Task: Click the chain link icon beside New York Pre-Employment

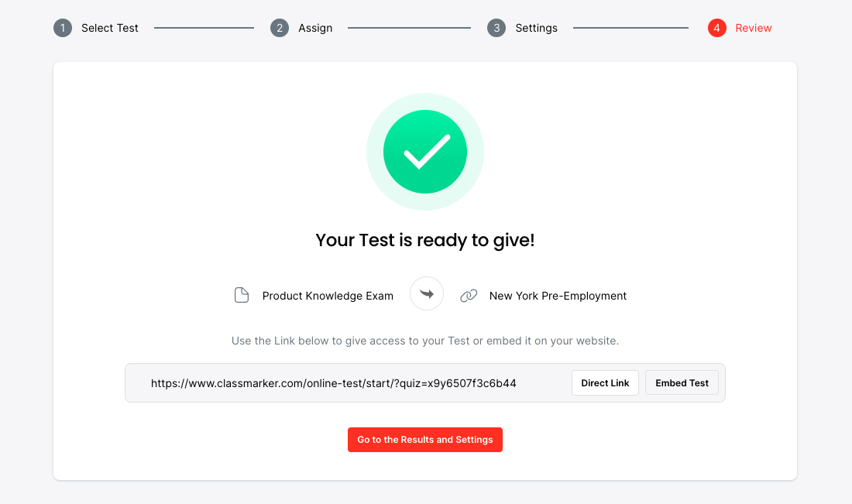Action: (469, 296)
